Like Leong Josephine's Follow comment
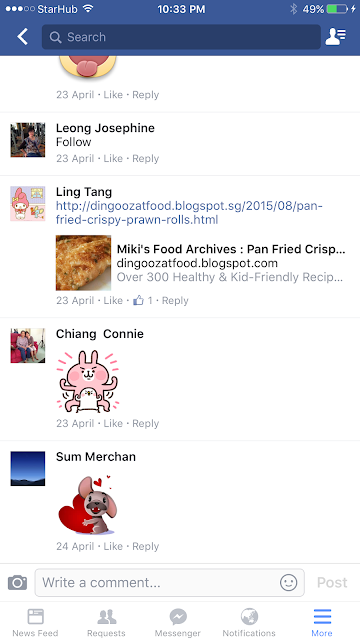This screenshot has height=640, width=360. (113, 158)
